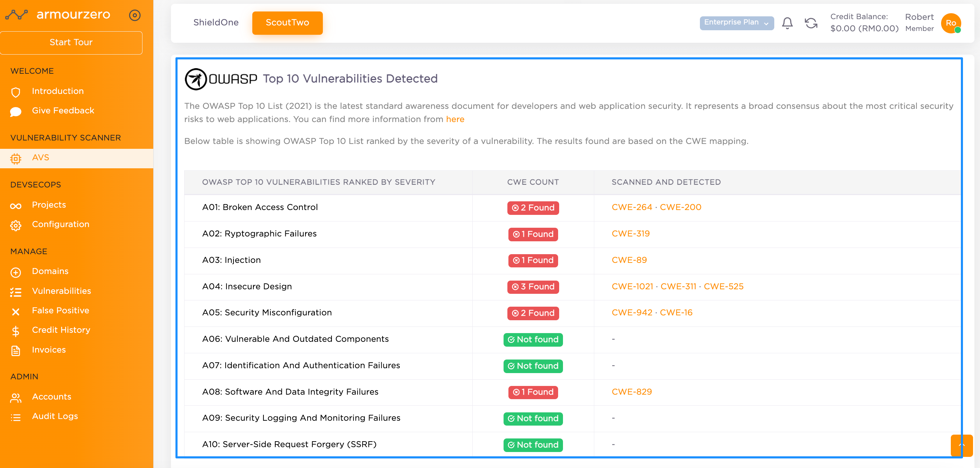Screen dimensions: 980x468
Task: Open Give Feedback in the sidebar
Action: pyautogui.click(x=63, y=110)
